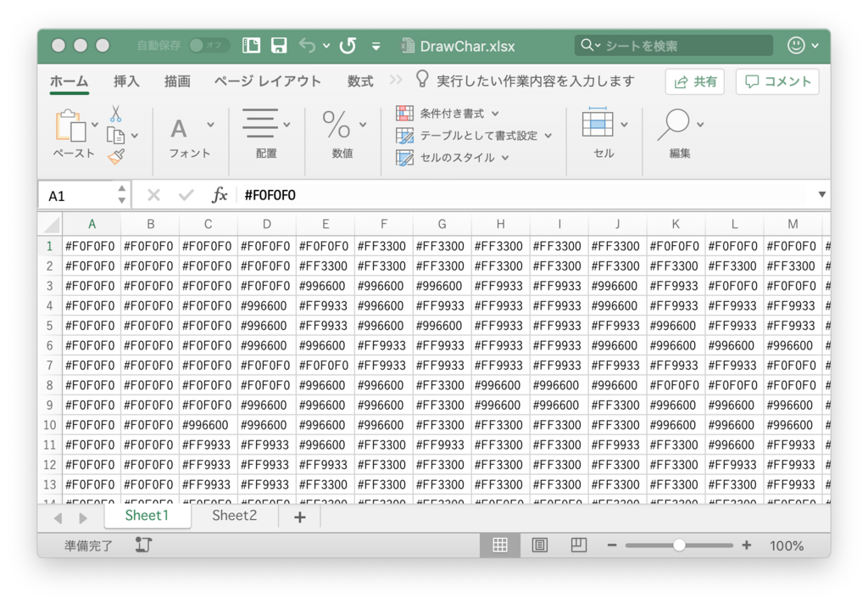Expand the 配置 dropdown arrow
The height and width of the screenshot is (604, 868).
(287, 125)
